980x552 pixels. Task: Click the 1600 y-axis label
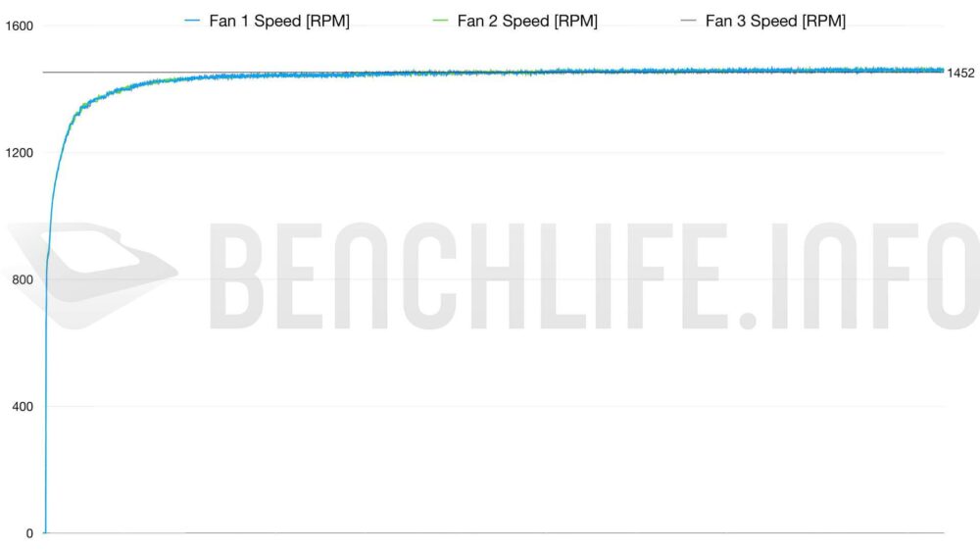[x=19, y=26]
